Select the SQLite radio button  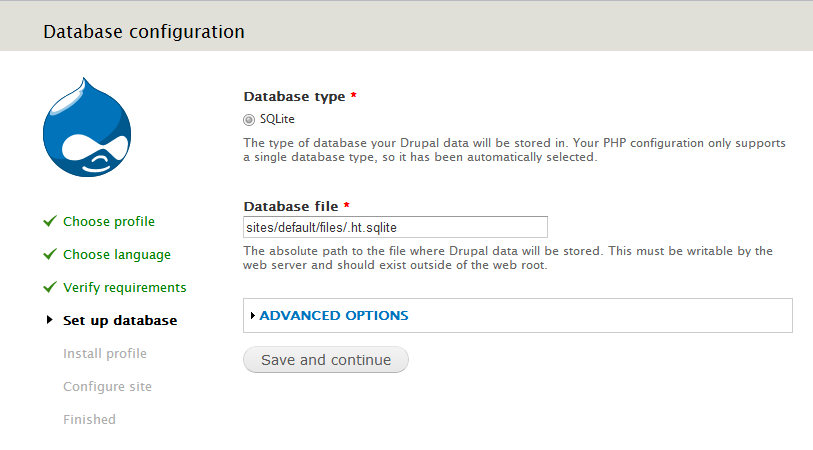[x=249, y=119]
